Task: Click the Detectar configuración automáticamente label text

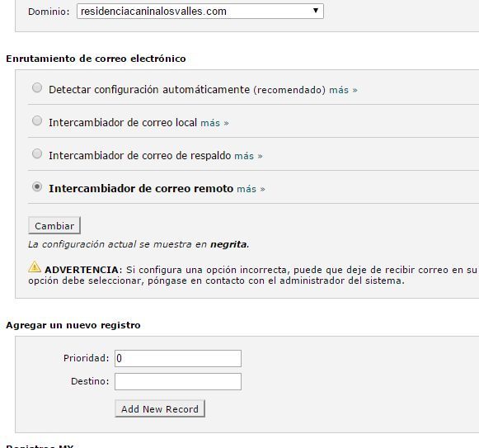Action: (149, 90)
